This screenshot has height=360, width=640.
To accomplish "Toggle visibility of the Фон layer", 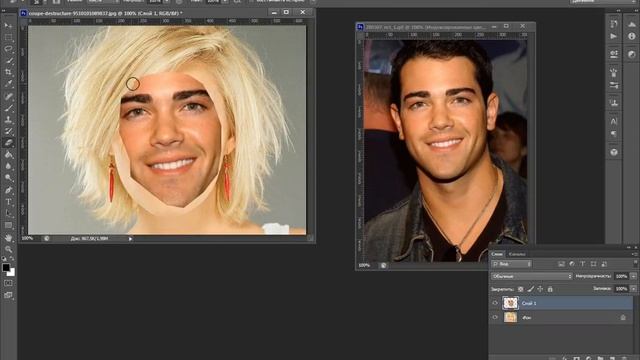I will (495, 317).
